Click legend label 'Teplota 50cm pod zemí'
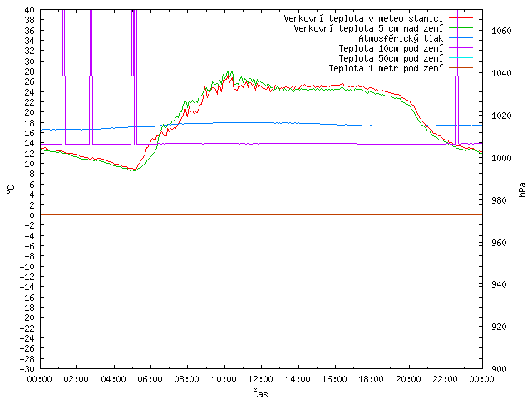Image resolution: width=532 pixels, height=399 pixels. coord(391,58)
